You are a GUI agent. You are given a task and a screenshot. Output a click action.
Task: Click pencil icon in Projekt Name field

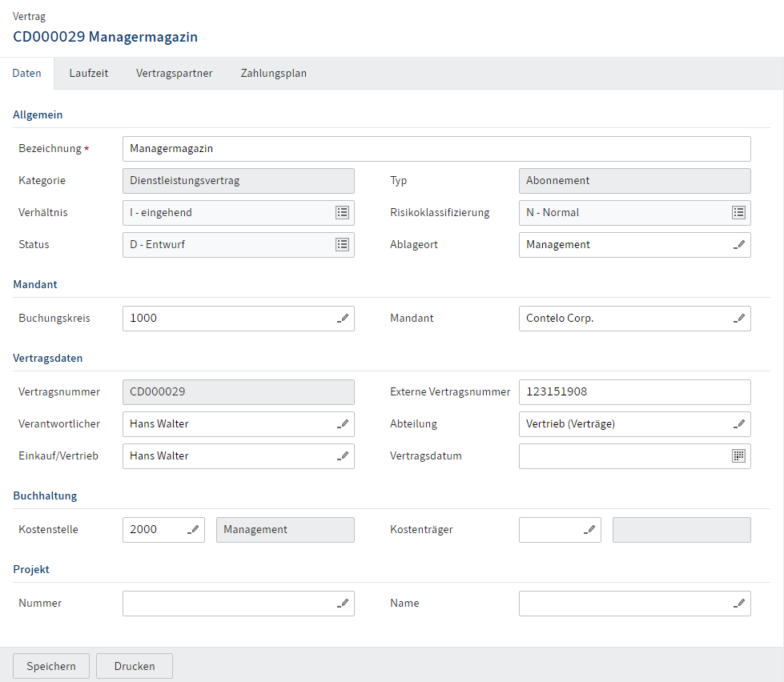[739, 604]
